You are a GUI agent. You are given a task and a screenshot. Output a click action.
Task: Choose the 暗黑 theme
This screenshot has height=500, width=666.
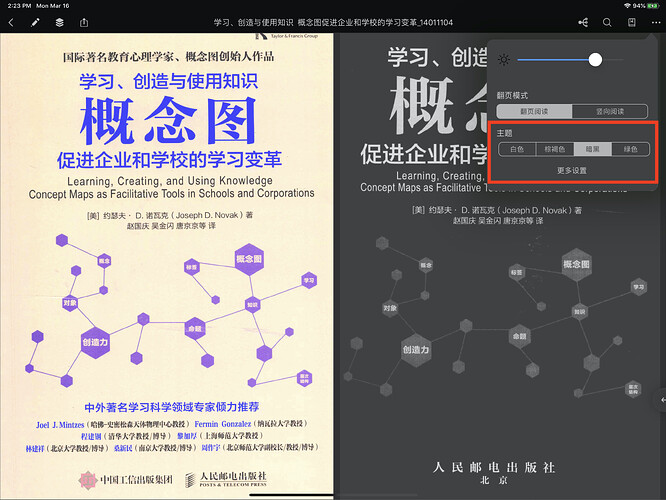[x=593, y=149]
